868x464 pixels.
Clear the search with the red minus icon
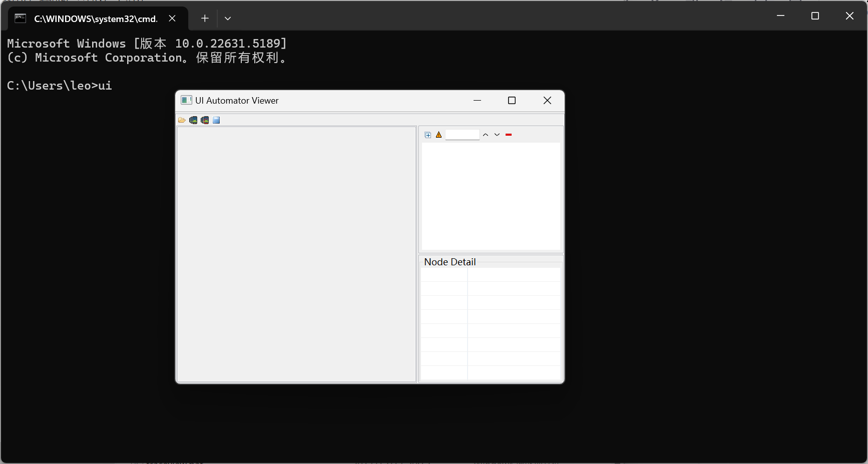[508, 134]
